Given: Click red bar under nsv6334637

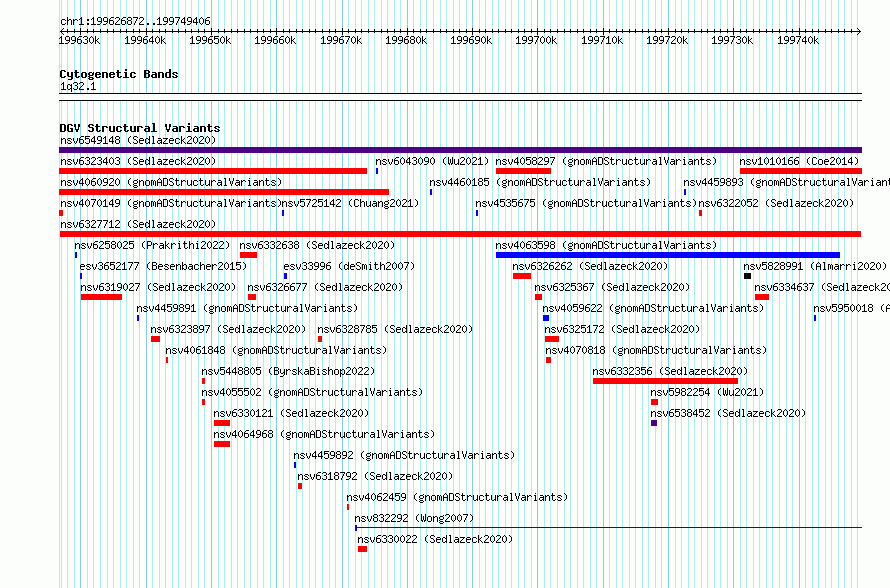Looking at the screenshot, I should tap(762, 297).
